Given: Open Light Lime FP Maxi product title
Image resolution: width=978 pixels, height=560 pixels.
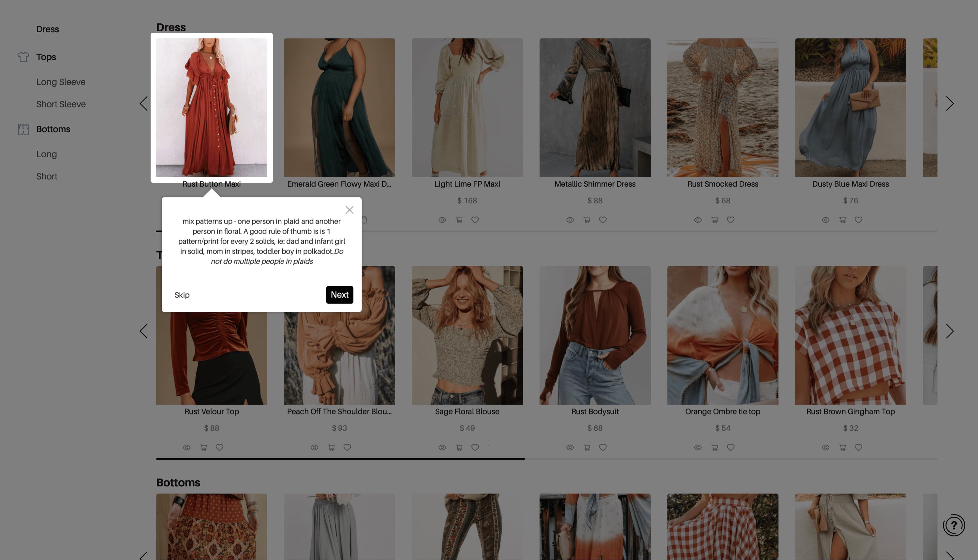Looking at the screenshot, I should tap(467, 184).
